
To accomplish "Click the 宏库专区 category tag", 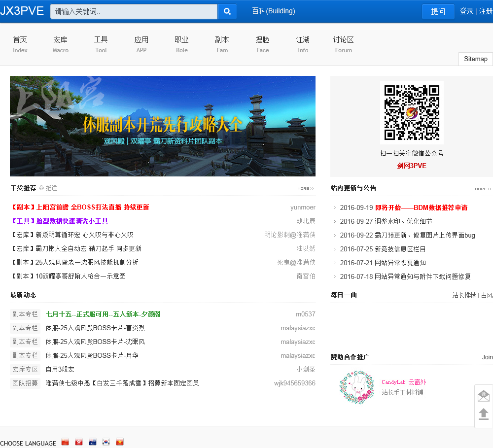I will 25,370.
